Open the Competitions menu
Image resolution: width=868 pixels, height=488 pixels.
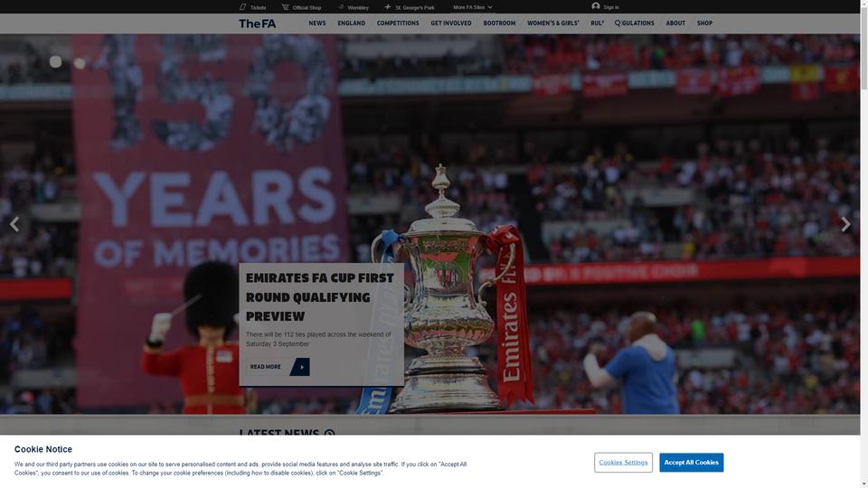[x=398, y=23]
